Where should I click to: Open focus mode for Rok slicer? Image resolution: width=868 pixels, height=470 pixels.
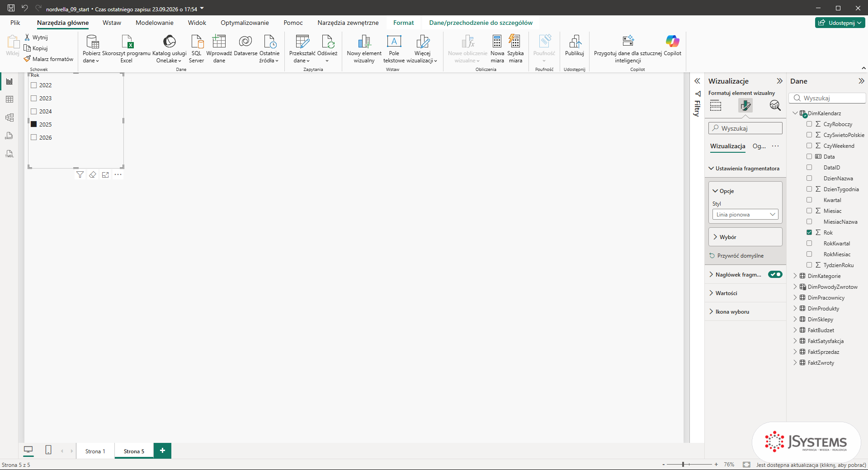point(105,174)
